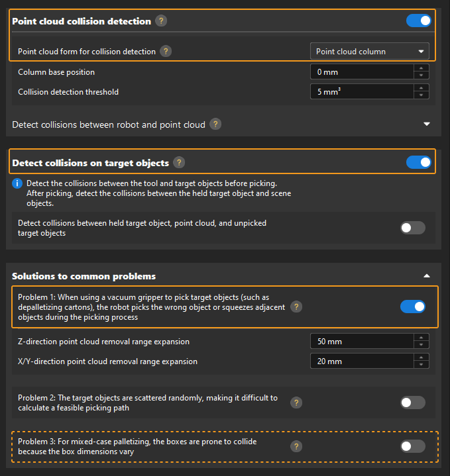Collapse Solutions to common problems section
Screen dimensions: 450x476
[x=427, y=275]
